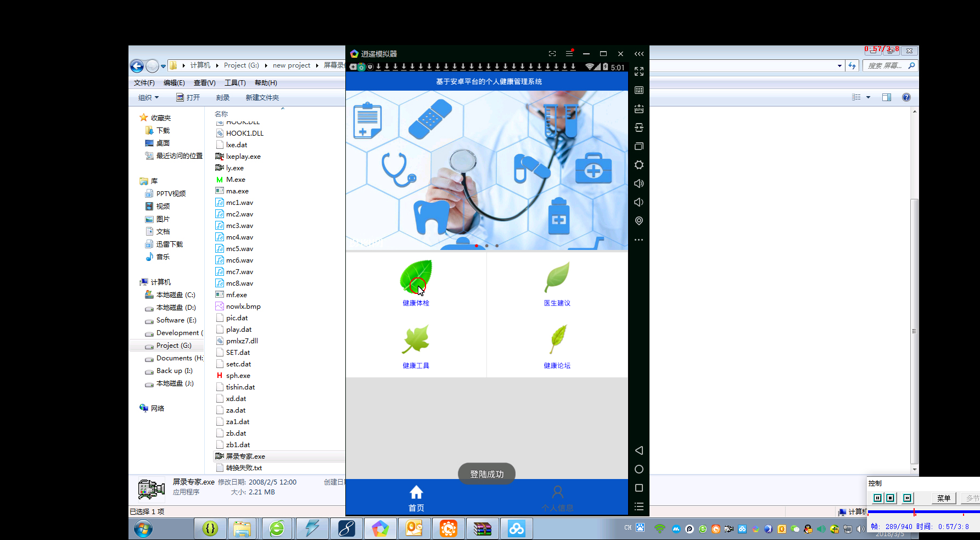Select Project (G:) in navigation tree
Viewport: 980px width, 540px height.
[173, 346]
